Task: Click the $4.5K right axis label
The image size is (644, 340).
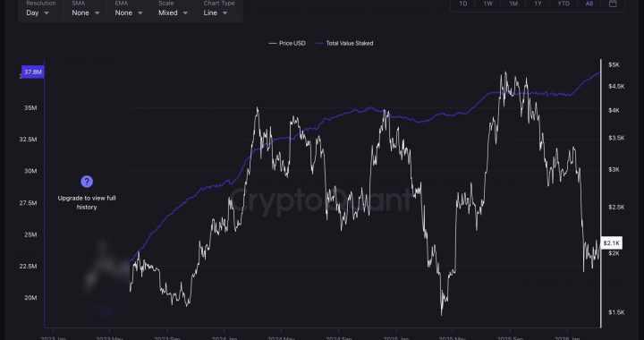Action: point(616,87)
